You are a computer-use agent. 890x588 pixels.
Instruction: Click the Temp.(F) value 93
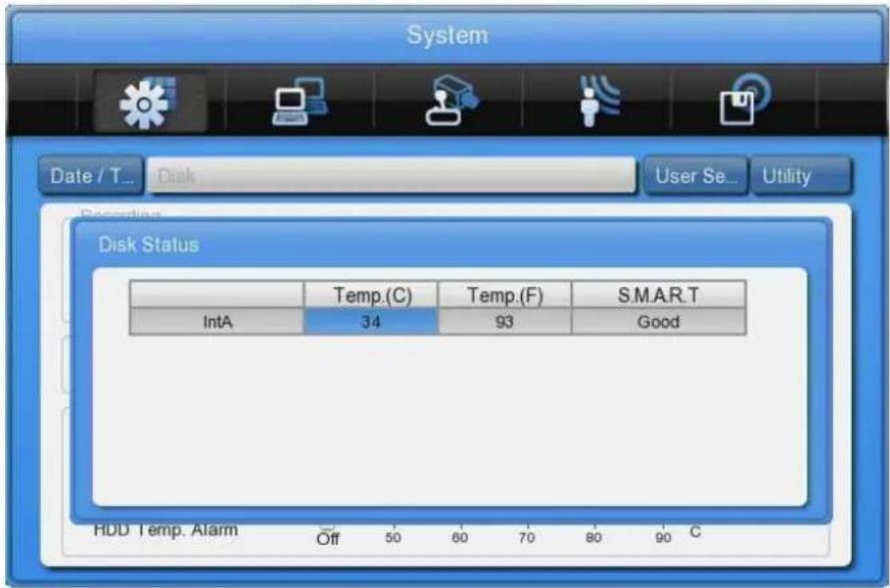tap(504, 322)
